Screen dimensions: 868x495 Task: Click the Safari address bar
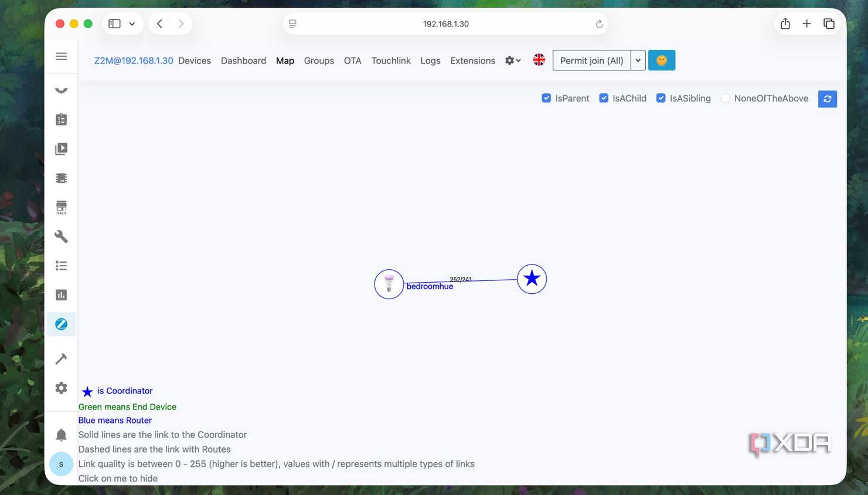445,24
